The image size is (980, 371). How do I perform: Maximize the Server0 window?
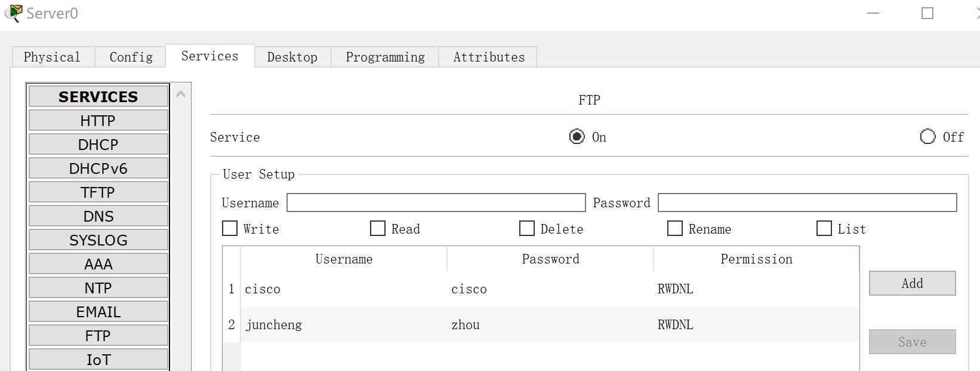pos(927,13)
